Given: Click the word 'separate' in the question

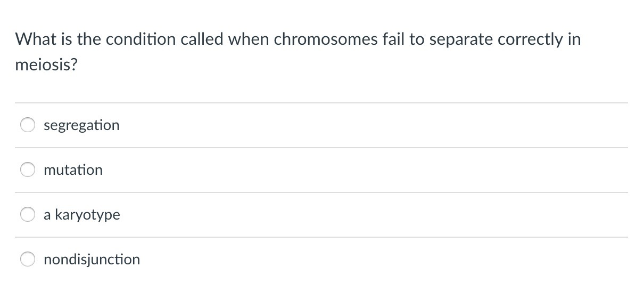Looking at the screenshot, I should (456, 39).
